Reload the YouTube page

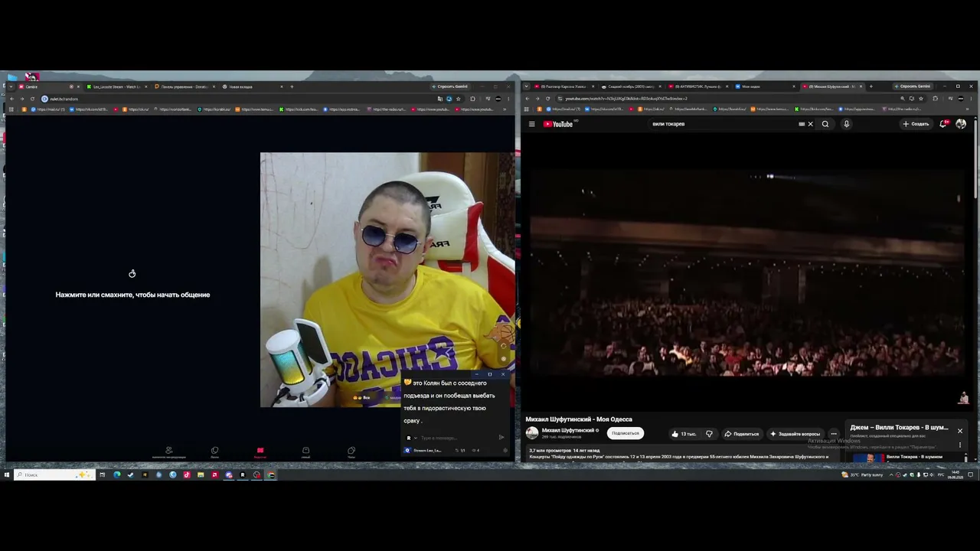pos(547,99)
